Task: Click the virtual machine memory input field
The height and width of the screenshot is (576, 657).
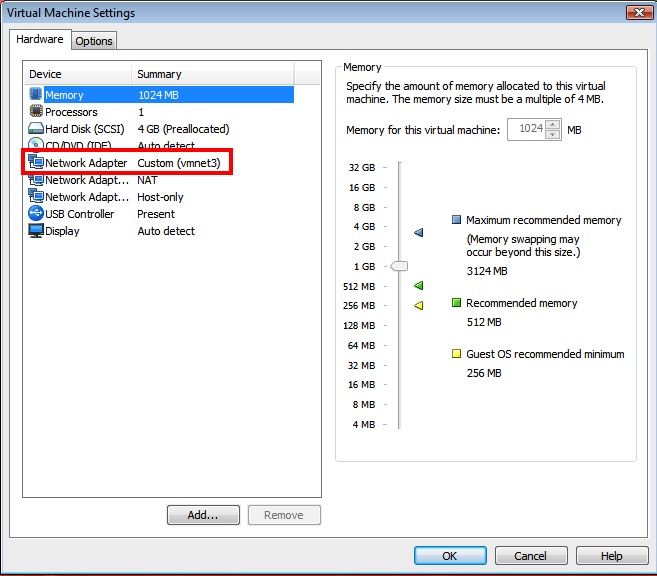Action: pyautogui.click(x=526, y=130)
